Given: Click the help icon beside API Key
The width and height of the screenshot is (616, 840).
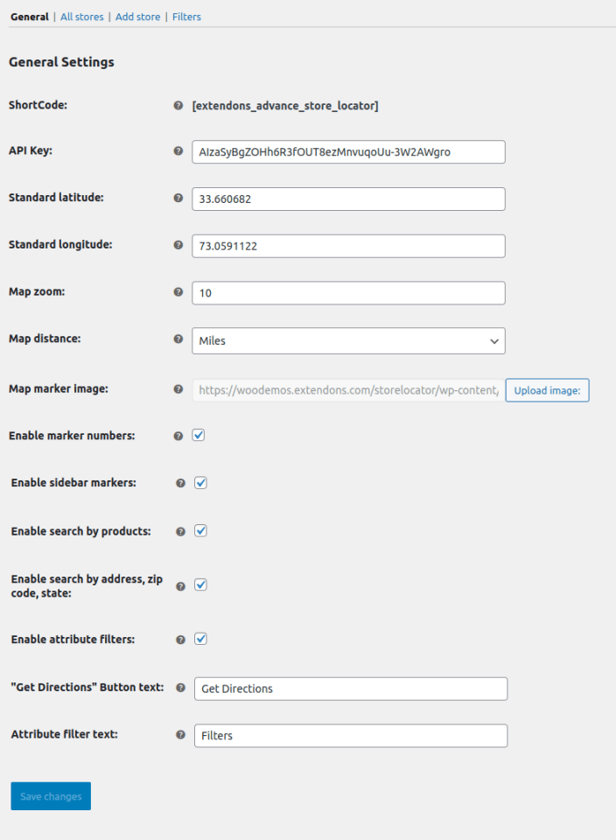Looking at the screenshot, I should pyautogui.click(x=178, y=151).
